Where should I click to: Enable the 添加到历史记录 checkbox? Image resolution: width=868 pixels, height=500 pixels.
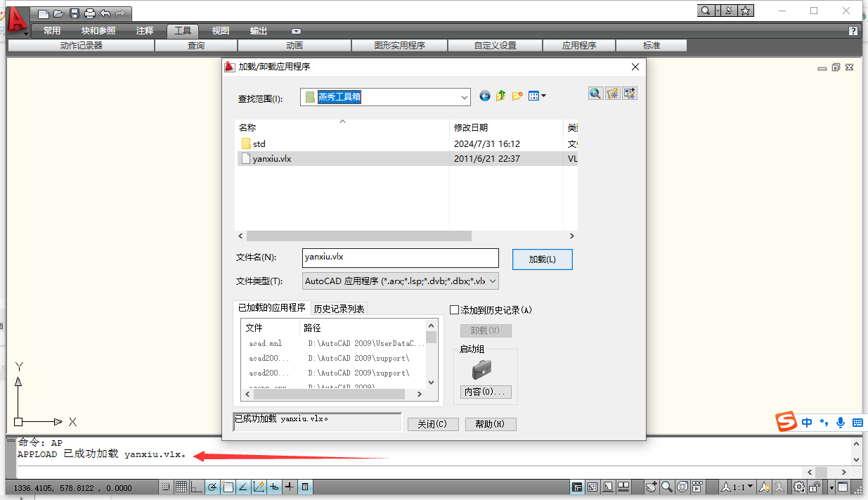454,310
